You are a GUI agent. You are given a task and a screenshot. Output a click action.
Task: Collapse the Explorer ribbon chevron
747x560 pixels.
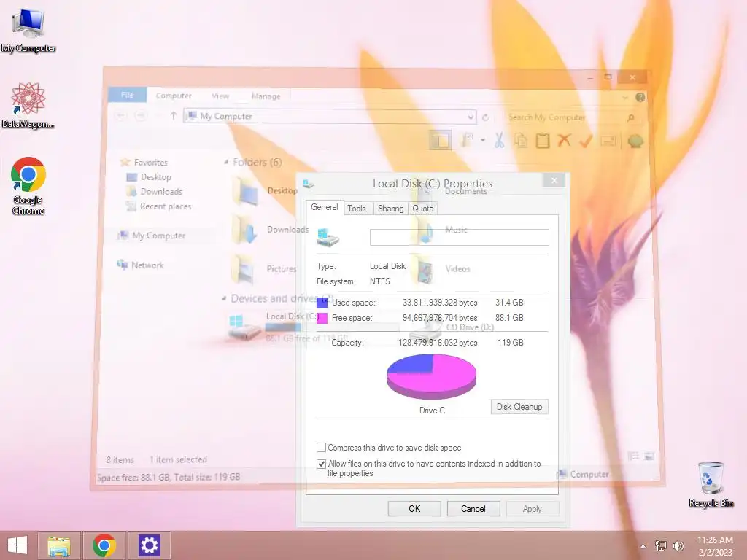point(625,98)
